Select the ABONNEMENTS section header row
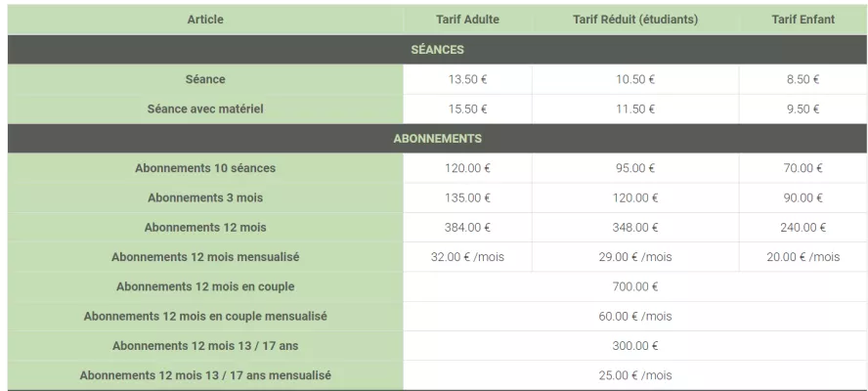 point(437,139)
